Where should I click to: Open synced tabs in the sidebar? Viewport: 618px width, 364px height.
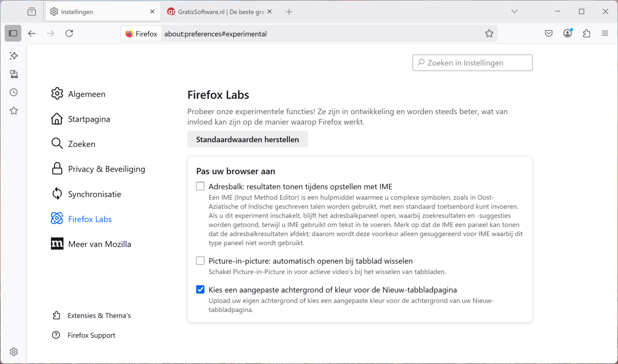pyautogui.click(x=14, y=74)
